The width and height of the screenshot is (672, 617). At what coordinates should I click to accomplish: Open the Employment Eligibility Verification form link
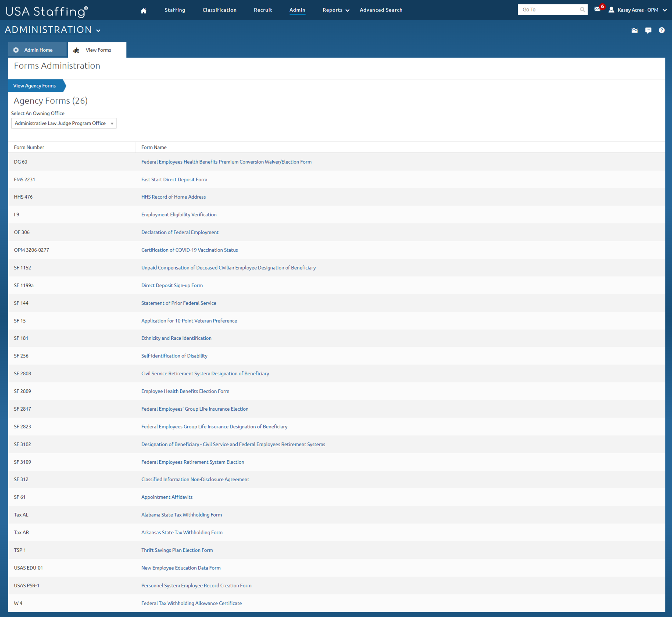[x=179, y=214]
